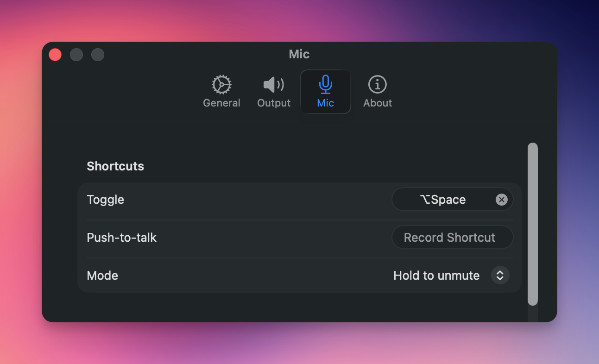Screen dimensions: 599x364
Task: Clear the Toggle shortcut ⌥Space
Action: click(501, 200)
